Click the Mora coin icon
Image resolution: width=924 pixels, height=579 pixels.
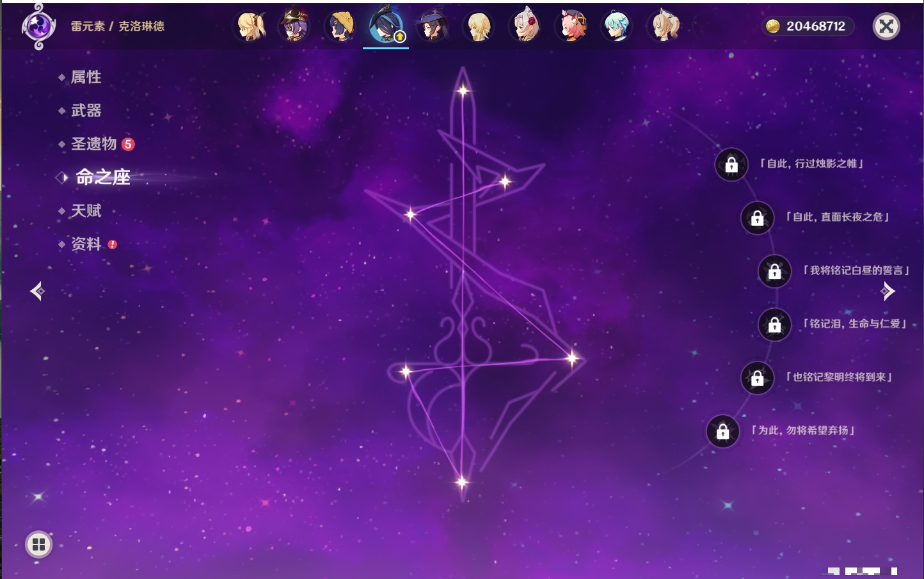pos(773,26)
